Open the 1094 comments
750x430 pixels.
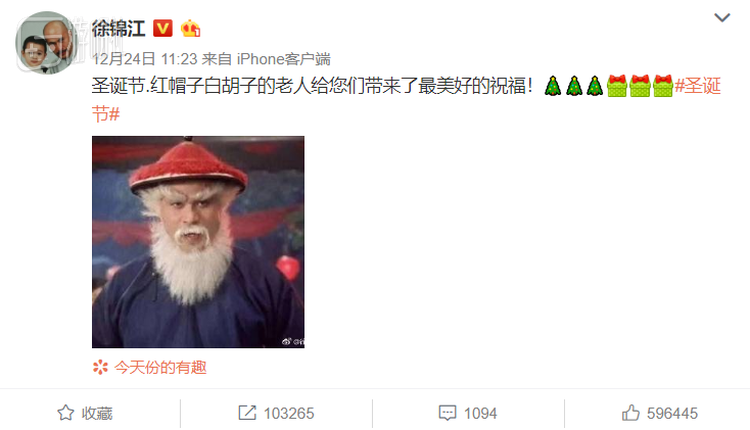(481, 413)
